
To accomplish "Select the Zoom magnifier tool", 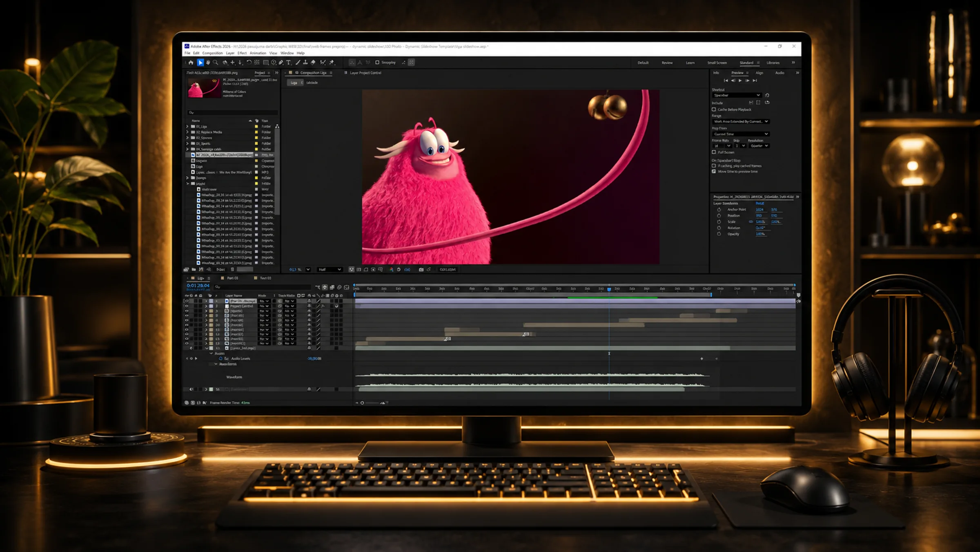I will pos(216,63).
